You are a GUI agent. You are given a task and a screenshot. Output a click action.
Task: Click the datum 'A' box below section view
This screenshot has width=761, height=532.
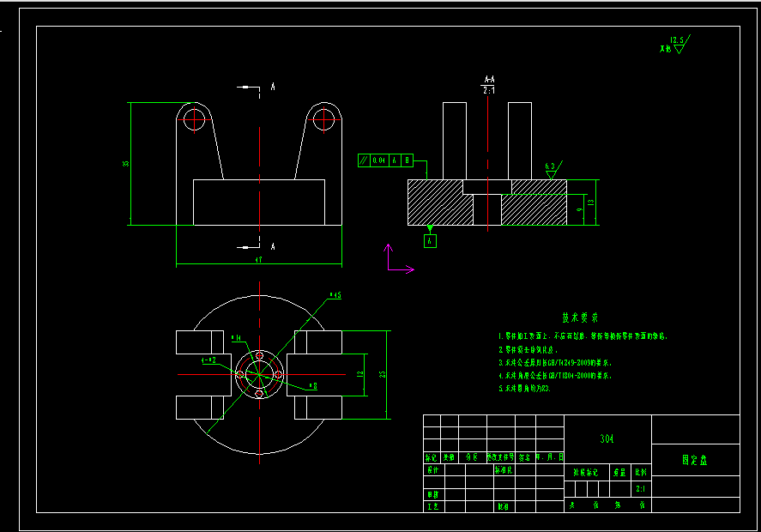click(x=430, y=241)
